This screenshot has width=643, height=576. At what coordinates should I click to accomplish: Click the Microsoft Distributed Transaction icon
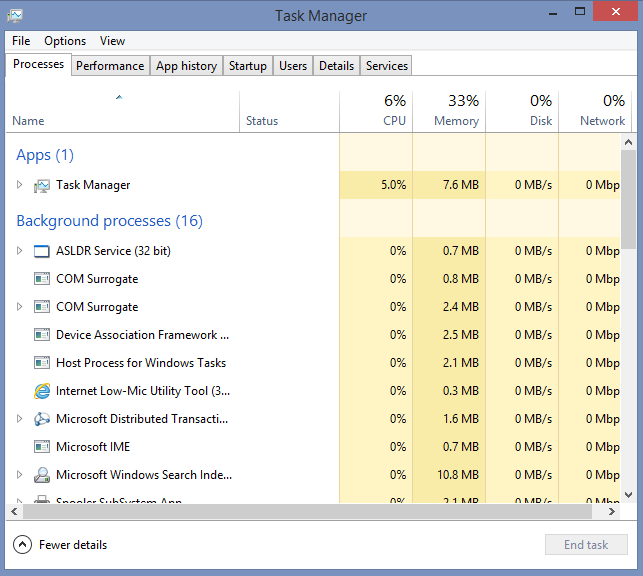click(x=42, y=419)
